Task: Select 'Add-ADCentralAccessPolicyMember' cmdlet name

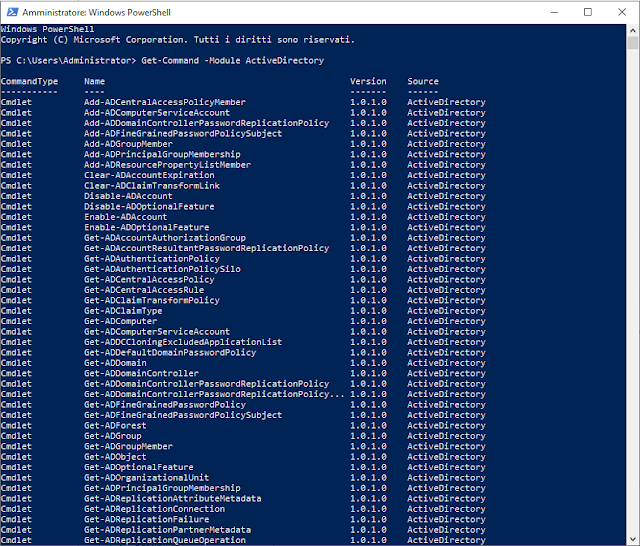Action: (x=165, y=102)
